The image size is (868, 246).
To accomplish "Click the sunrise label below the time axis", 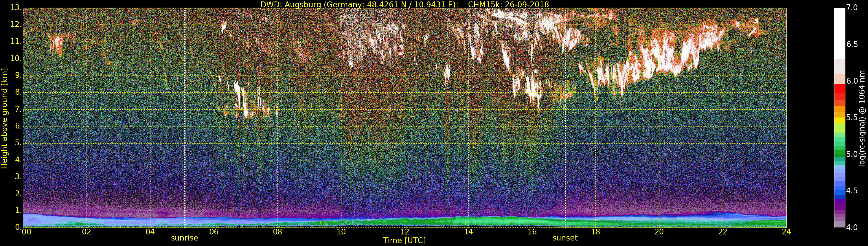I will coord(184,238).
